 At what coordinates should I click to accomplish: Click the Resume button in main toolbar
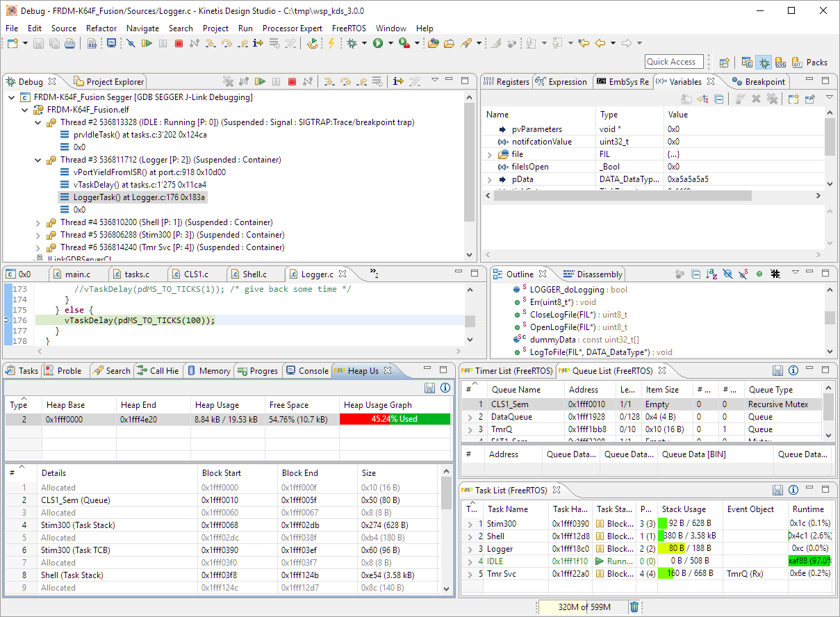146,44
